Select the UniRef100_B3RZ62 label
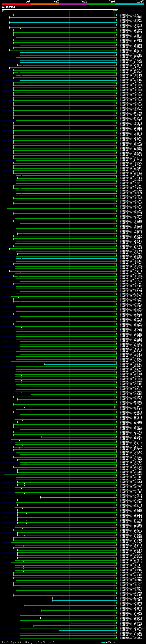 [x=131, y=364]
